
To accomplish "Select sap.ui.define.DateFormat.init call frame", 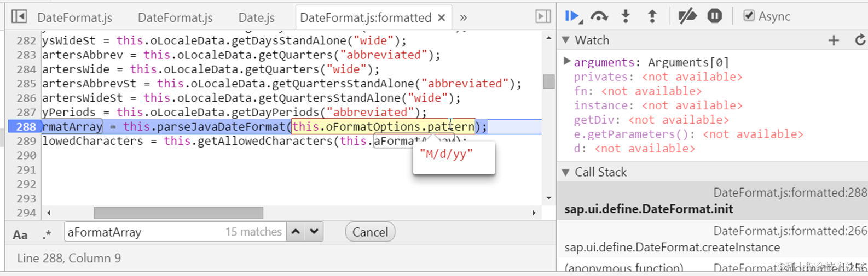I will pos(713,201).
